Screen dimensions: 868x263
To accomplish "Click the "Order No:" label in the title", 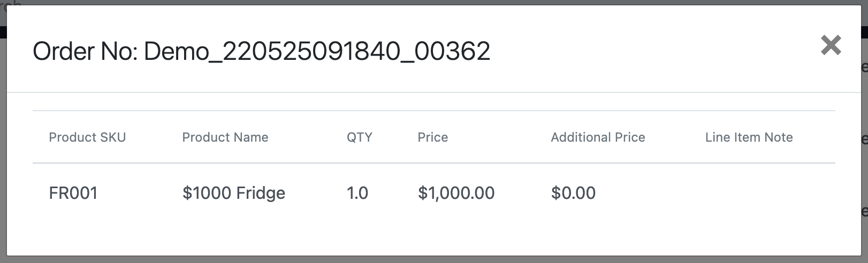I will pyautogui.click(x=86, y=51).
